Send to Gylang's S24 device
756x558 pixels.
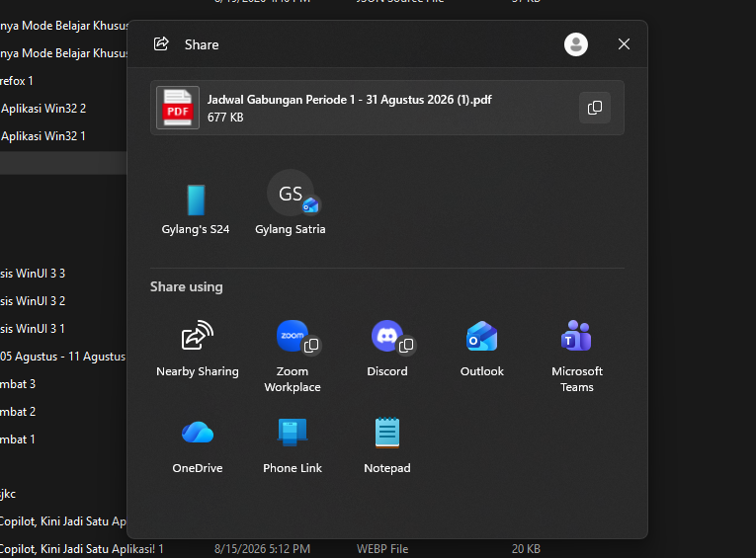tap(196, 207)
